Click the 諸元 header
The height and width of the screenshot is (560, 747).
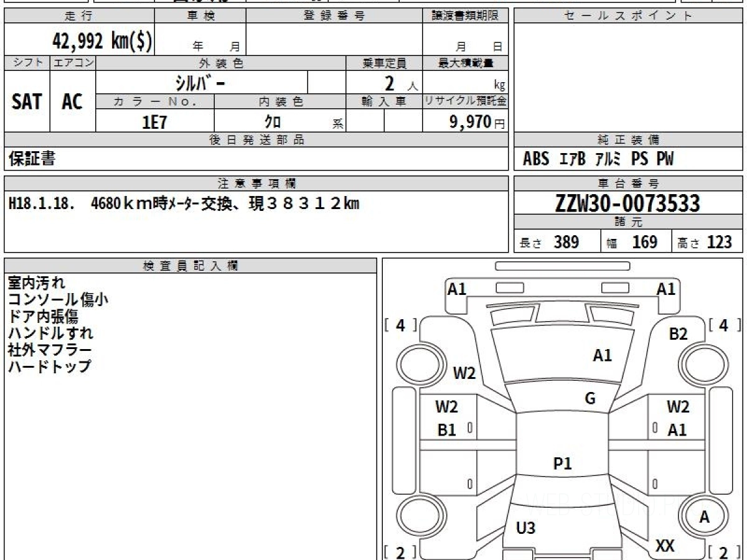[x=628, y=223]
